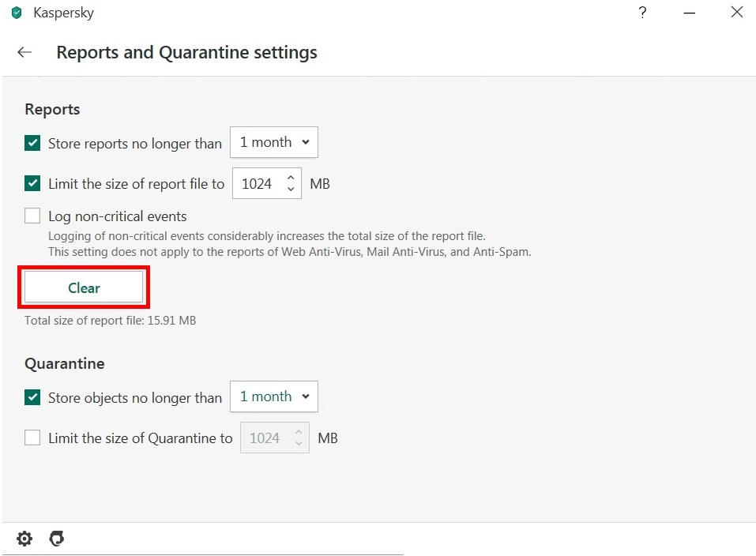Enable "Limit the size of Quarantine"

coord(32,438)
